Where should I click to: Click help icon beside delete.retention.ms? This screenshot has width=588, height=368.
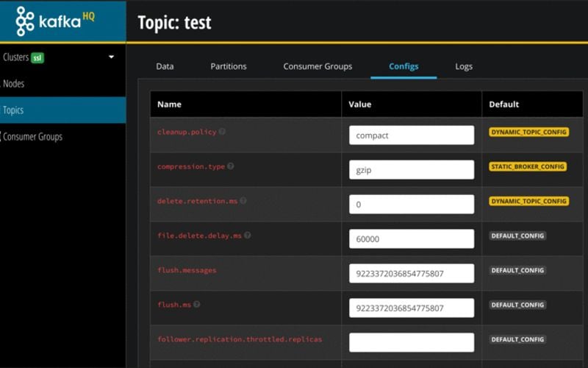click(x=243, y=200)
